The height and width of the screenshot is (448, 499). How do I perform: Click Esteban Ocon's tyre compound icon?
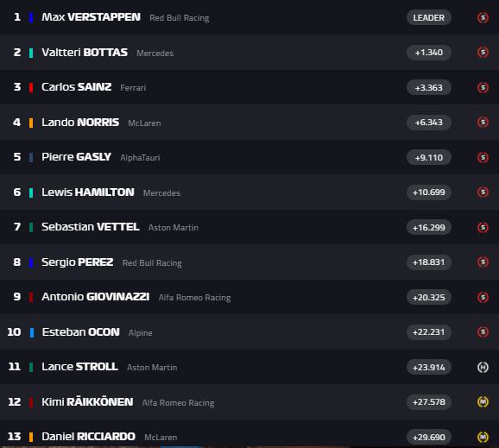pyautogui.click(x=483, y=331)
